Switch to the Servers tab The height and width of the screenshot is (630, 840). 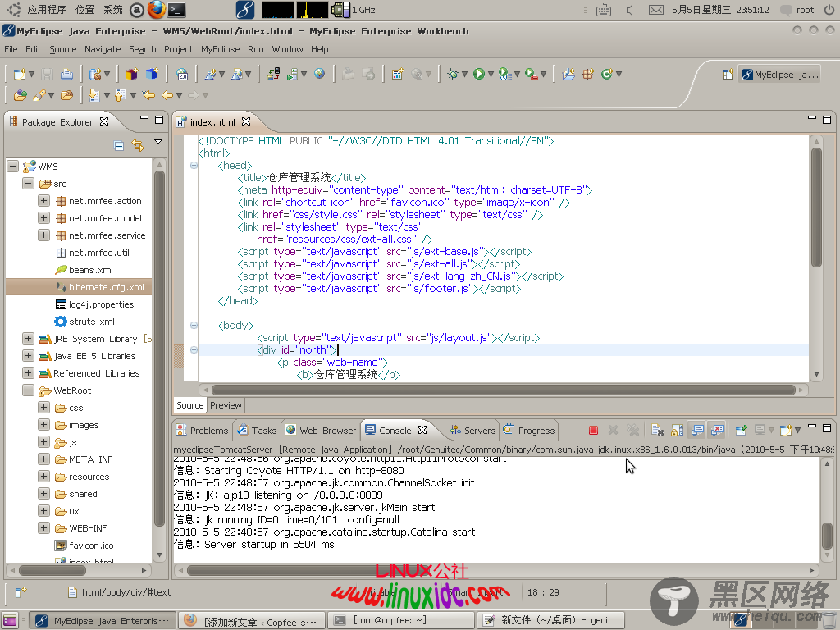pos(473,430)
